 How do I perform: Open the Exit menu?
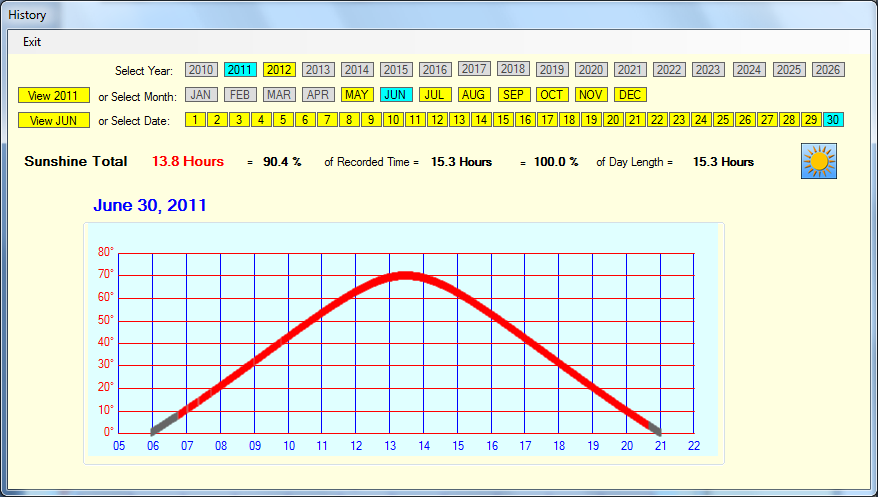pyautogui.click(x=32, y=42)
